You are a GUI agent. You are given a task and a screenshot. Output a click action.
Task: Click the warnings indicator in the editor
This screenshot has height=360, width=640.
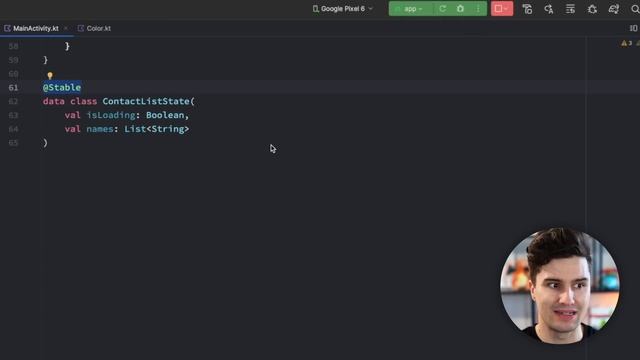click(x=627, y=43)
